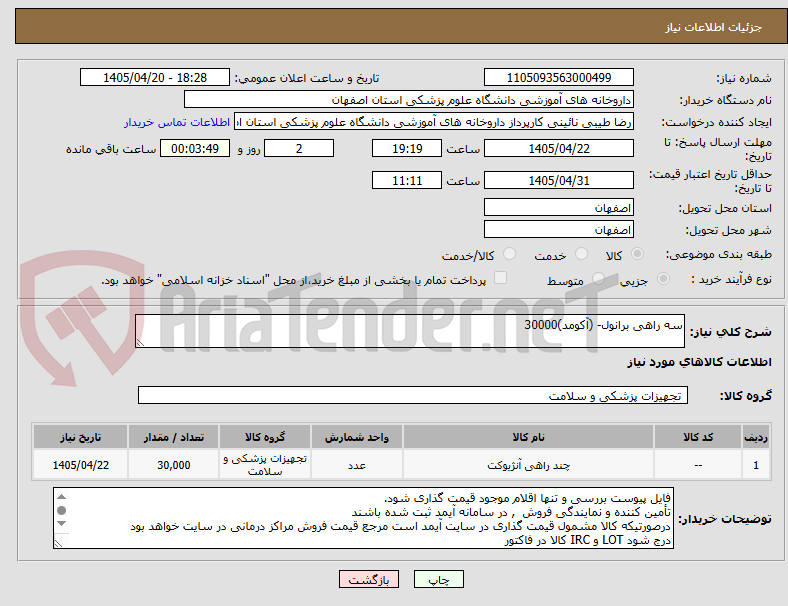Select the جزیی purchase type radio

click(x=663, y=278)
